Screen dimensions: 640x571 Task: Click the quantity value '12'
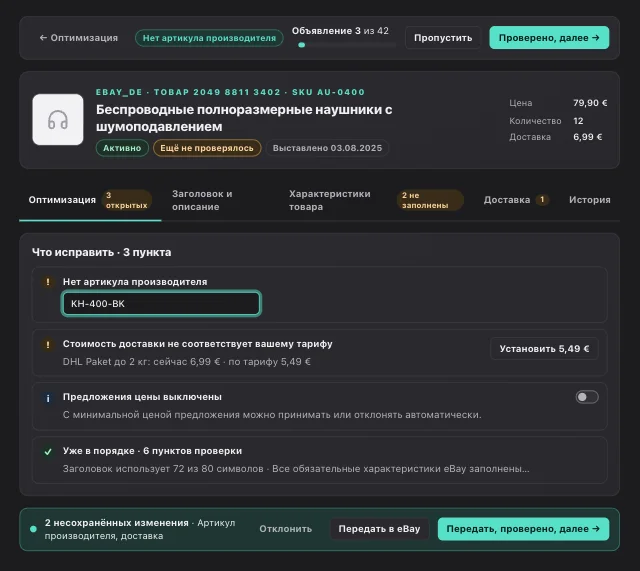(578, 121)
